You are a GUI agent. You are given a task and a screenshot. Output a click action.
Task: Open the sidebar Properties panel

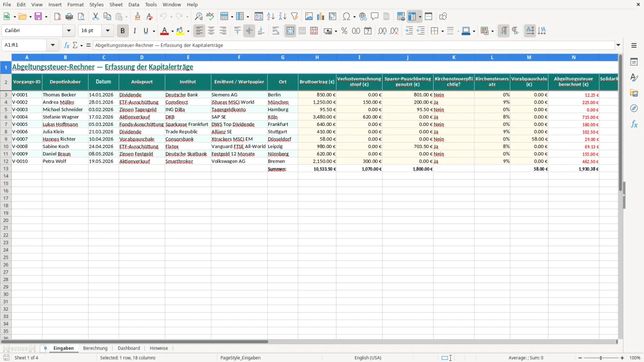point(634,62)
